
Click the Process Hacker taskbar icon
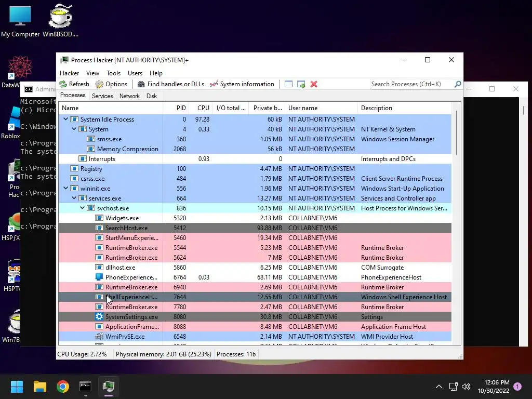(x=109, y=387)
